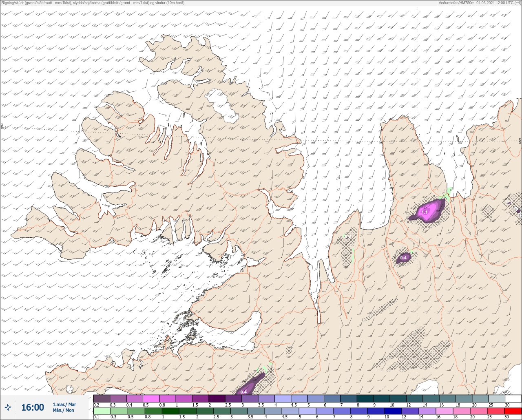
Task: Select upper legend swatch between 0.2 and 0.3
Action: pos(102,398)
